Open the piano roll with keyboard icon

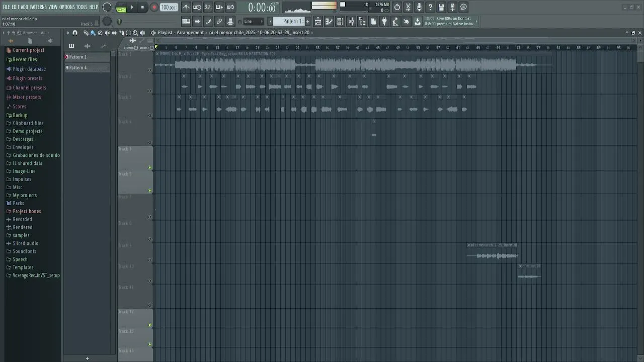tap(186, 21)
